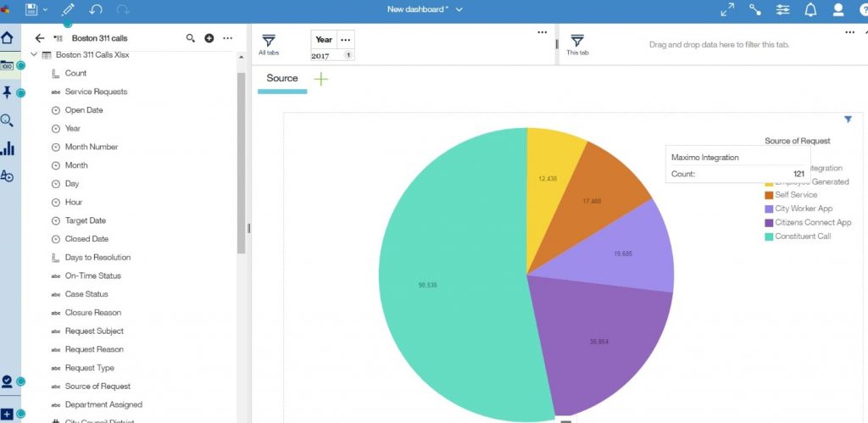Open the Pins panel in sidebar
868x423 pixels.
click(x=8, y=92)
